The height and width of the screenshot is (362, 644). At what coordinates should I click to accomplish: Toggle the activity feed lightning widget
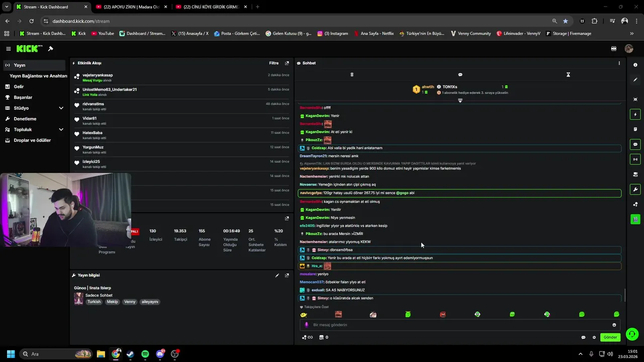click(x=635, y=115)
